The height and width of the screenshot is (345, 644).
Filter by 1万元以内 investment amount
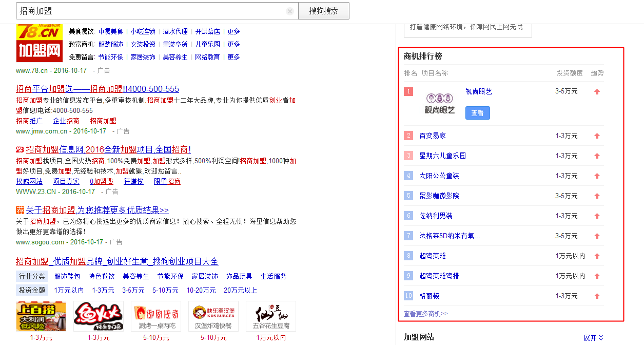(x=69, y=290)
